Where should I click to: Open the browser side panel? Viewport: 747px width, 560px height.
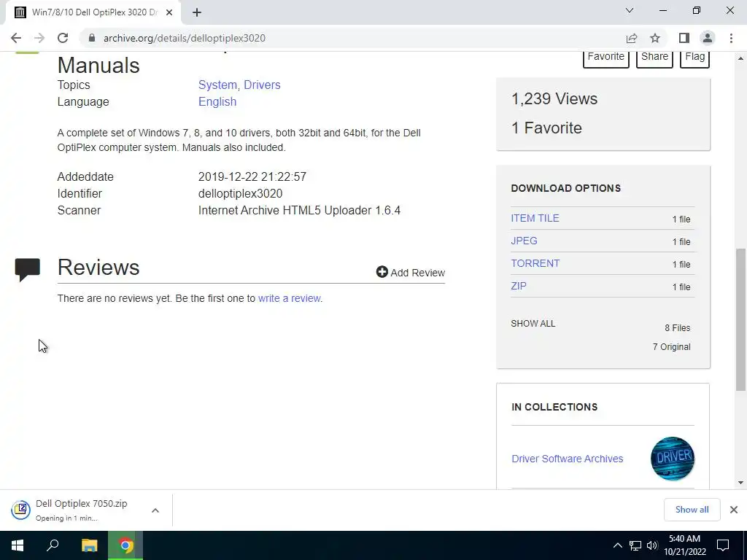pos(684,38)
